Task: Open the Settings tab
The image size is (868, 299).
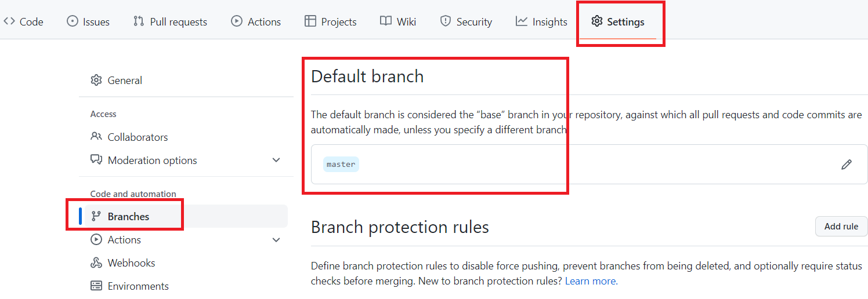Action: pos(618,22)
